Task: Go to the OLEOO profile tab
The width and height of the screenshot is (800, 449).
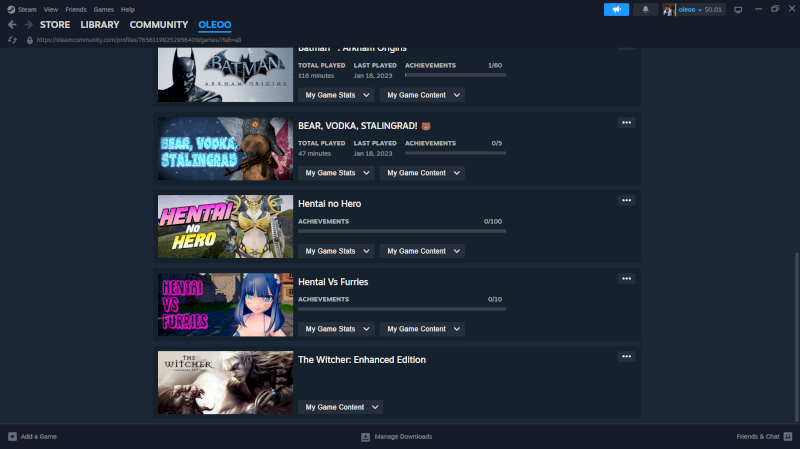Action: (215, 24)
